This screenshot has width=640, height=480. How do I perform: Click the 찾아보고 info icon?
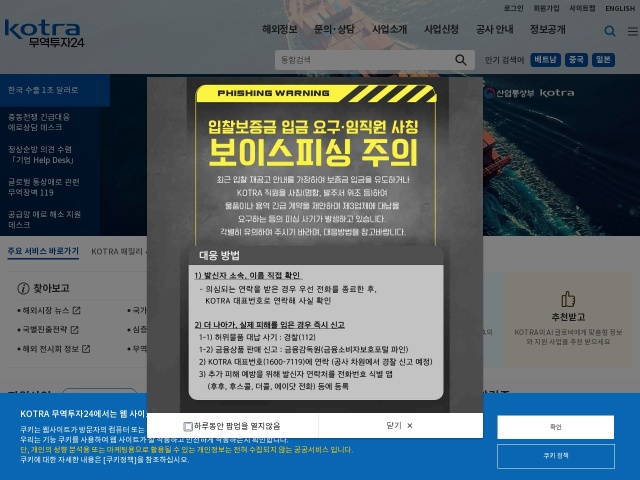[x=23, y=289]
